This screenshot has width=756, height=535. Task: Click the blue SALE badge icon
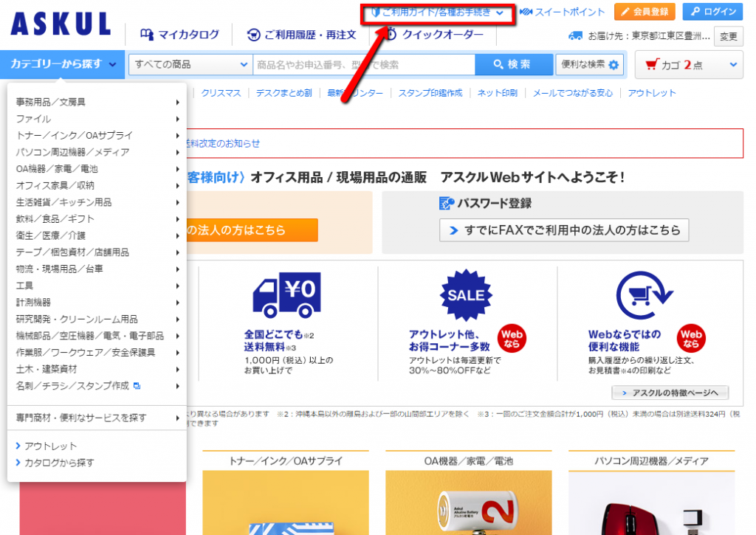466,295
